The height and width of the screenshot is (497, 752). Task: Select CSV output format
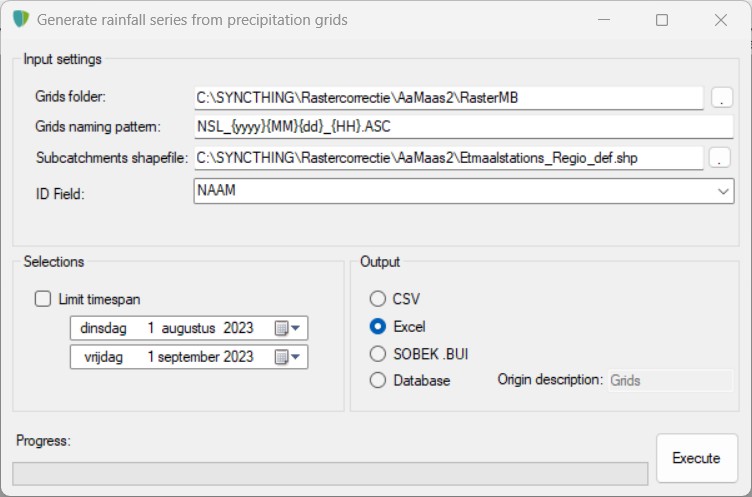(377, 298)
